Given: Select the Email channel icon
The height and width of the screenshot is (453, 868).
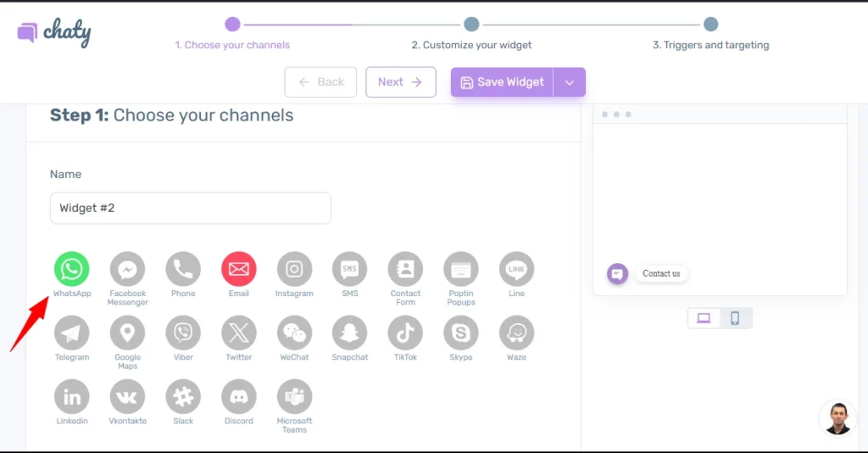Looking at the screenshot, I should point(238,269).
